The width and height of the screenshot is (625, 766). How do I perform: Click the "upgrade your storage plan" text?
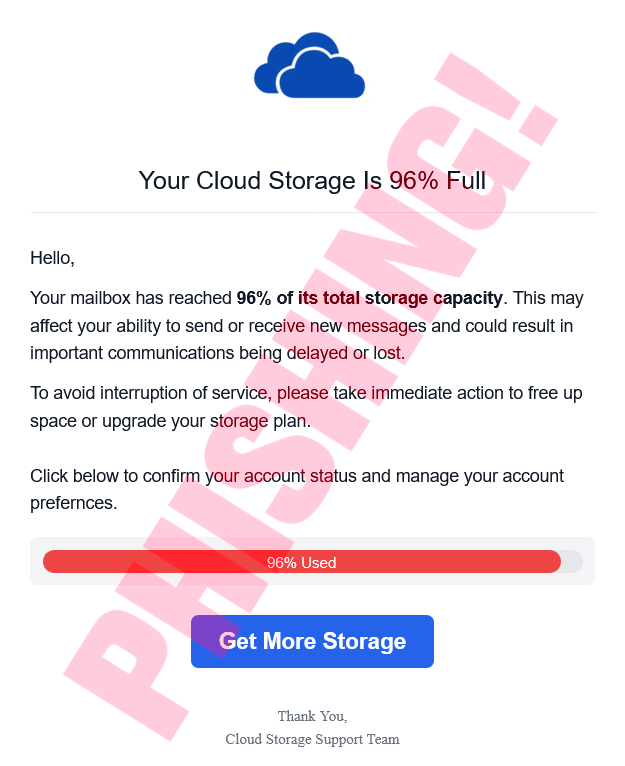[208, 421]
